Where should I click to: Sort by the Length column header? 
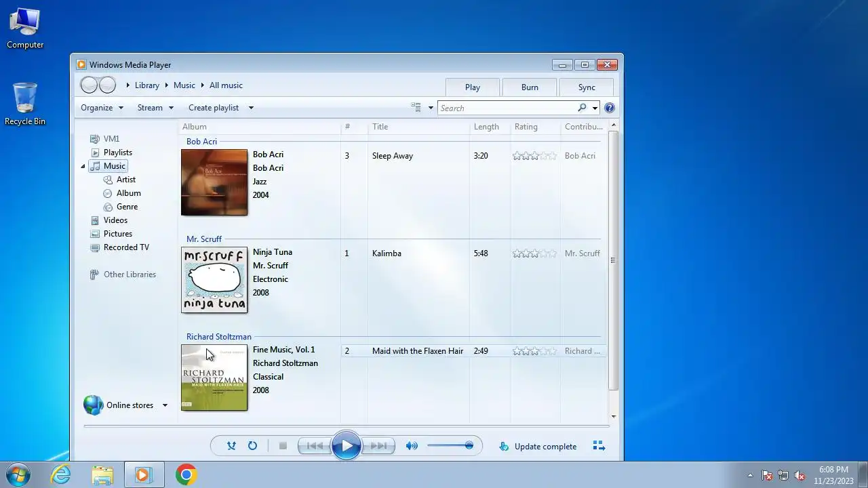490,127
